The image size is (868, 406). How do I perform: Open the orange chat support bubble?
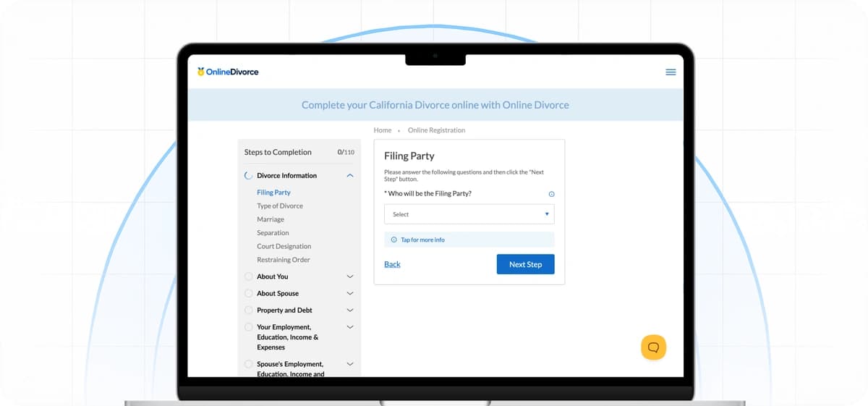pyautogui.click(x=653, y=347)
